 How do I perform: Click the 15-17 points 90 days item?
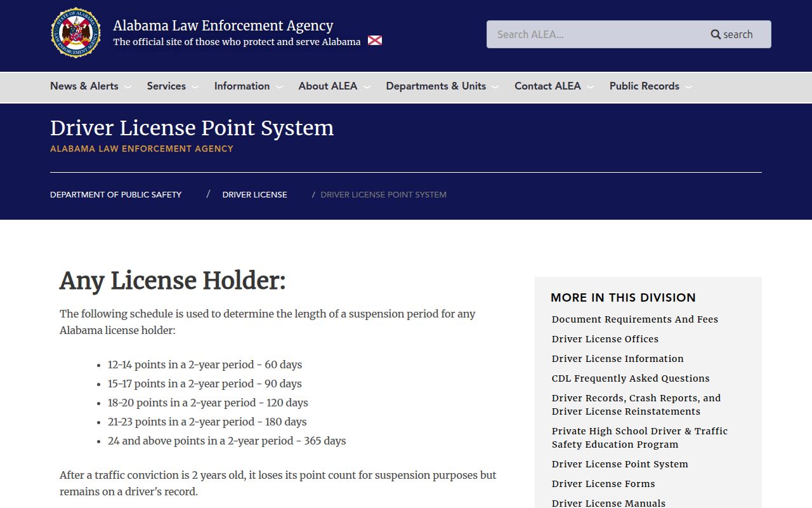point(205,384)
